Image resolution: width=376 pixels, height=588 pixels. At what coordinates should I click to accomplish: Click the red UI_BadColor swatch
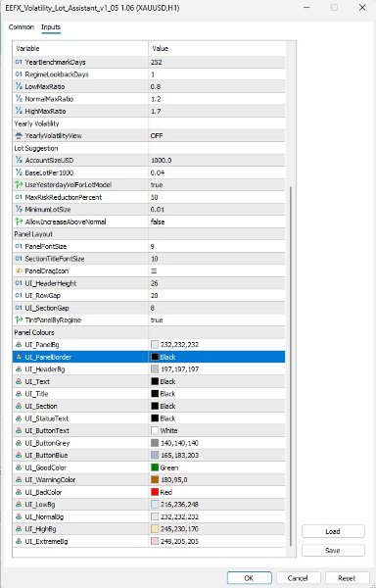tap(155, 492)
